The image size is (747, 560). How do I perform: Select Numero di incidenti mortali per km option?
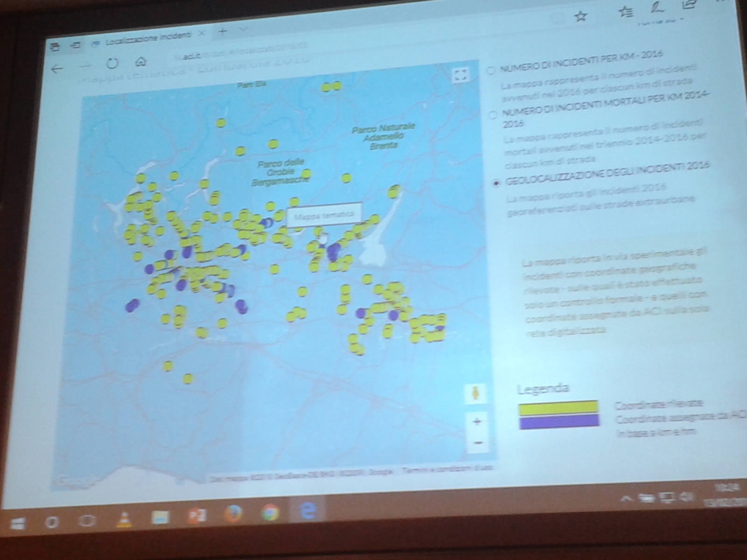493,115
